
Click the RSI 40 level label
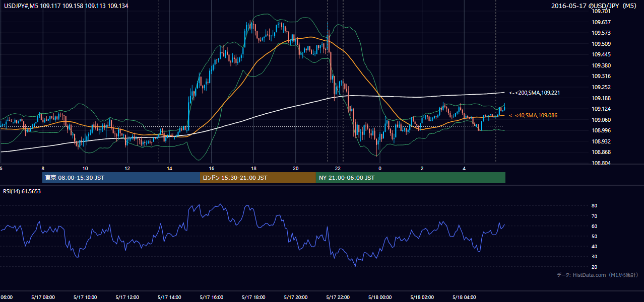tap(595, 247)
